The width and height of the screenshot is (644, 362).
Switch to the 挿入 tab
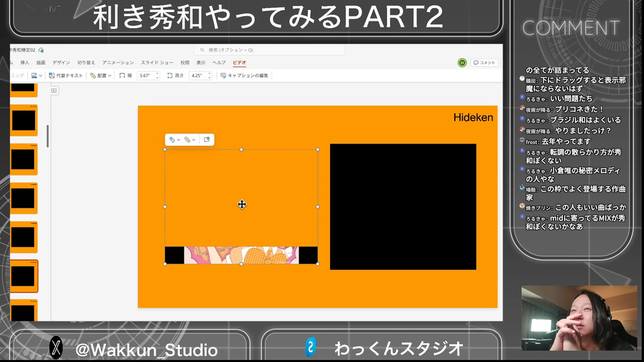coord(25,63)
